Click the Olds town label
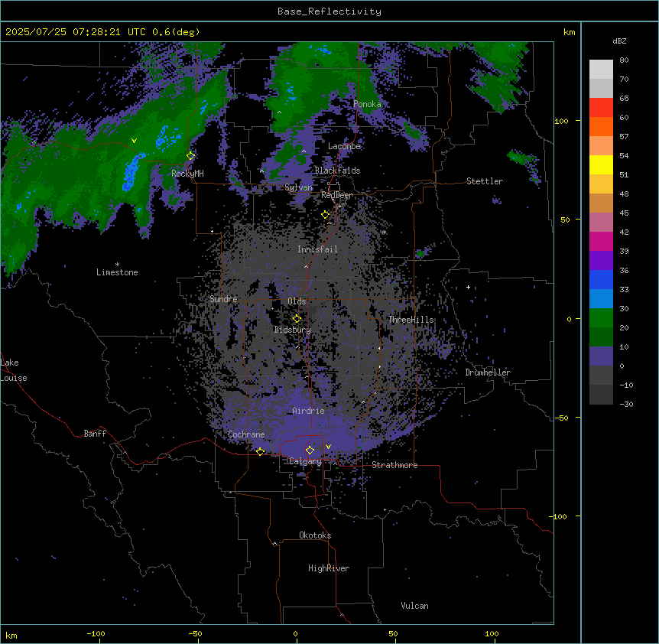 coord(297,301)
